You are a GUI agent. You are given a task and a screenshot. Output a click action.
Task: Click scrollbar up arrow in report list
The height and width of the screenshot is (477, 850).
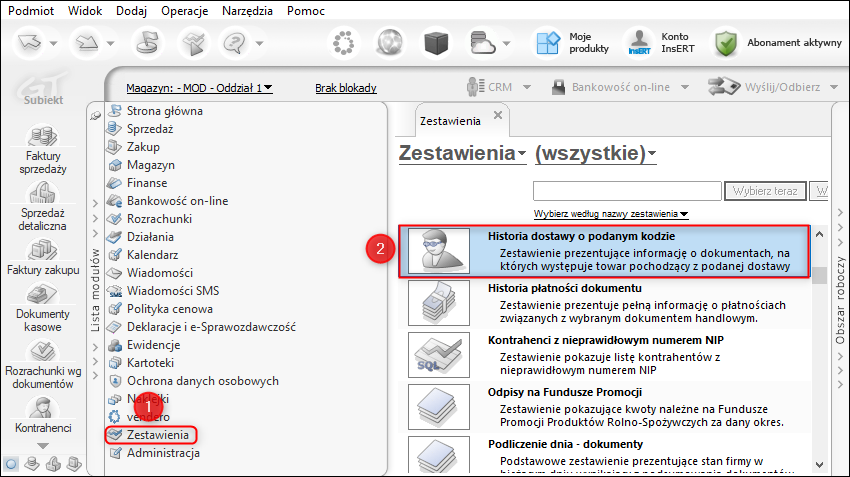coord(819,235)
